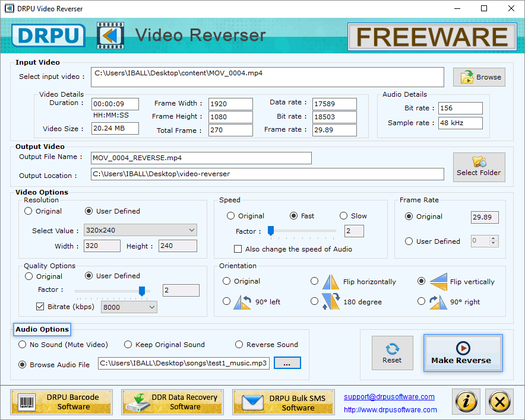Open DRPU Barcode Software promo
This screenshot has width=525, height=420.
[61, 402]
